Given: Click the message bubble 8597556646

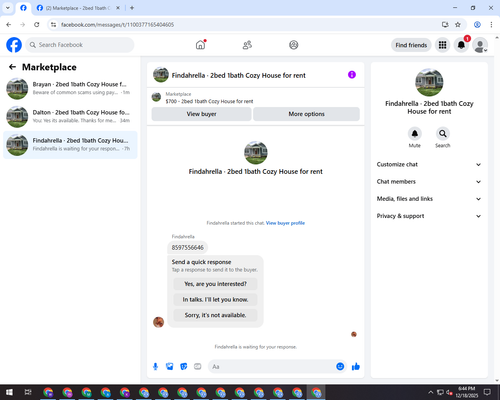Looking at the screenshot, I should click(188, 247).
